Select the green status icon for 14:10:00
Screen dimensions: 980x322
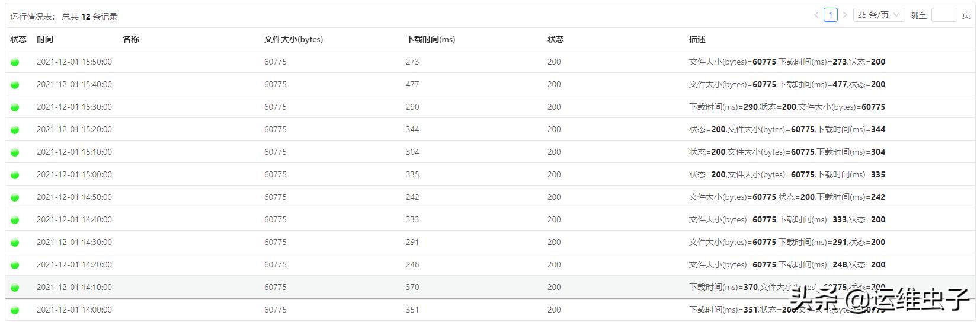click(x=15, y=288)
